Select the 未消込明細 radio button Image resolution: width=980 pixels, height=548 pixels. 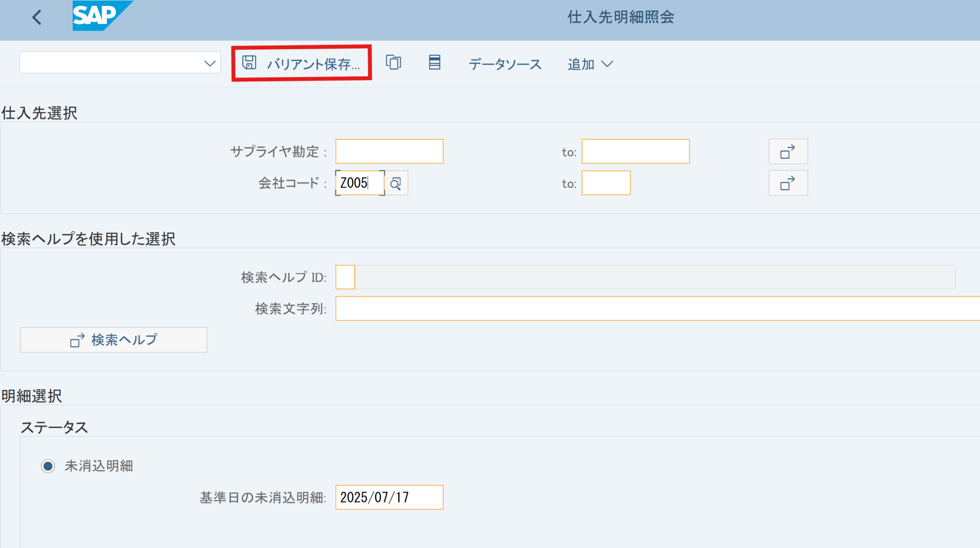click(48, 466)
